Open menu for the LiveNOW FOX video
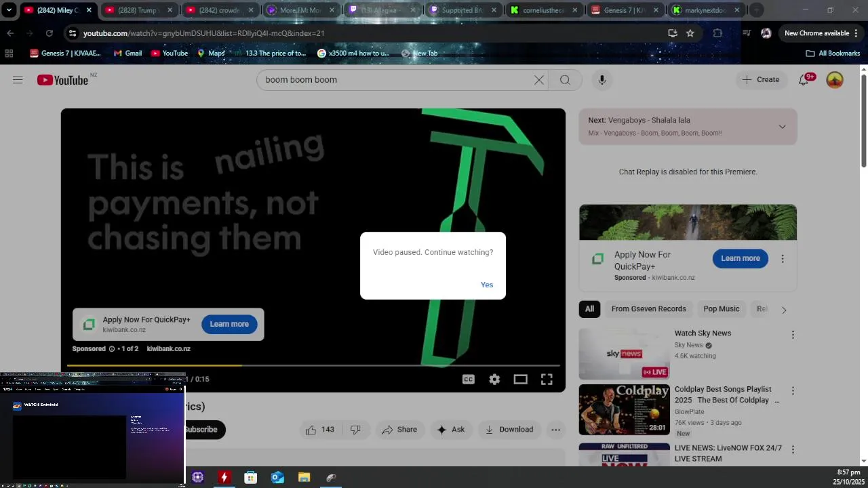Viewport: 868px width, 488px height. click(x=793, y=449)
